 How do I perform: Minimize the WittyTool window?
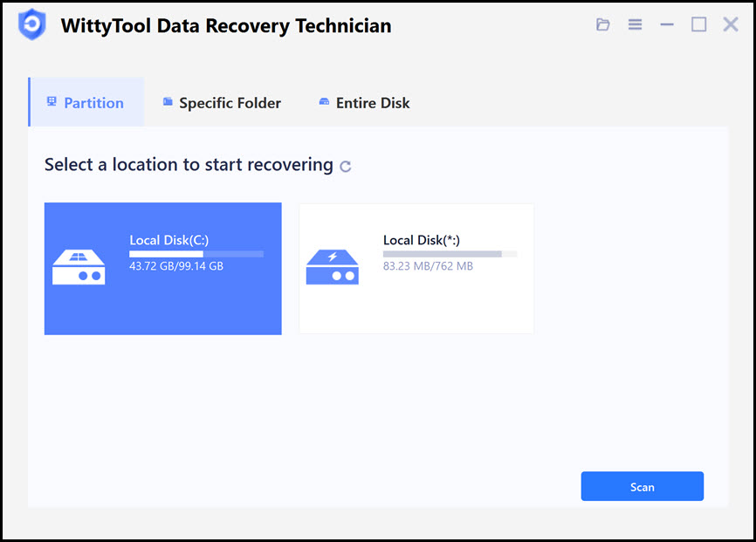[x=667, y=24]
